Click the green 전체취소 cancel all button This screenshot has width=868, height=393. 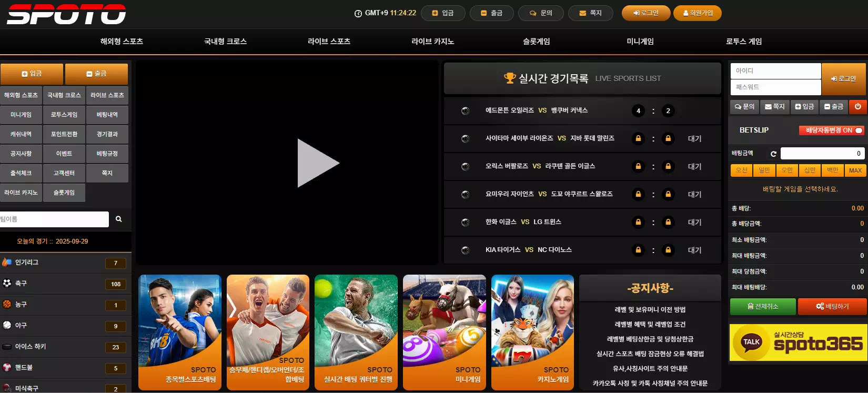tap(763, 306)
